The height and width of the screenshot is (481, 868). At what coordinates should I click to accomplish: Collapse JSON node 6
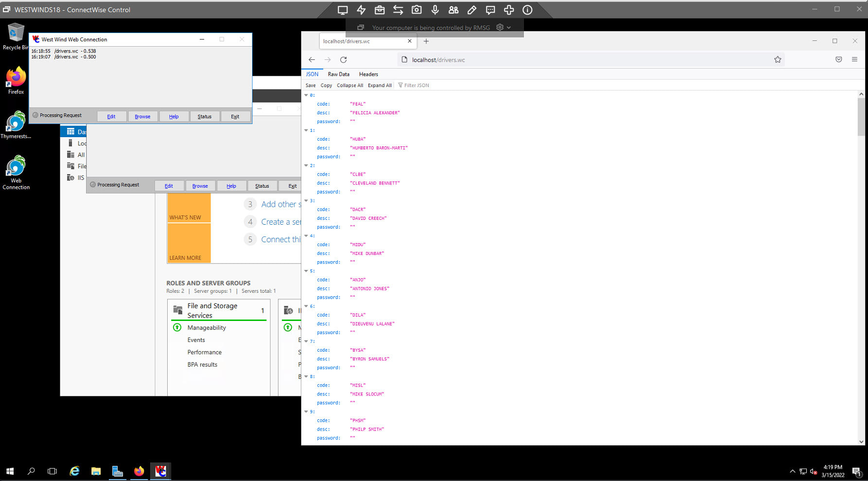coord(306,306)
